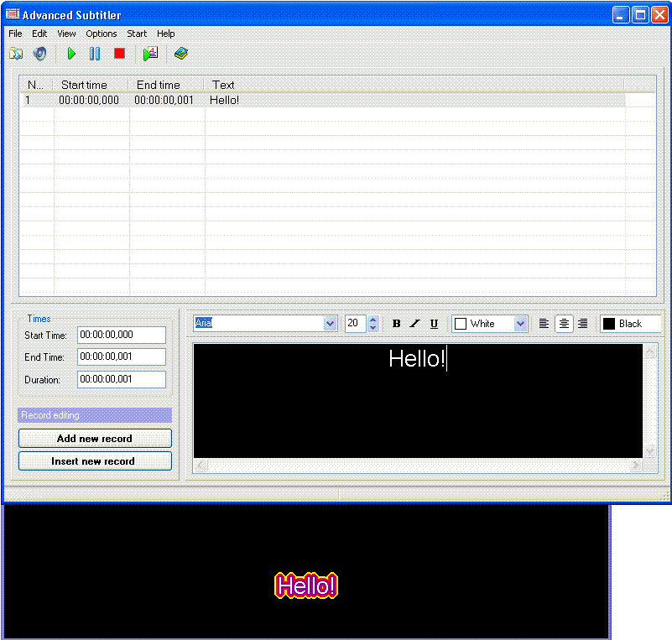Stop playback with the red Stop icon
672x640 pixels.
(118, 53)
